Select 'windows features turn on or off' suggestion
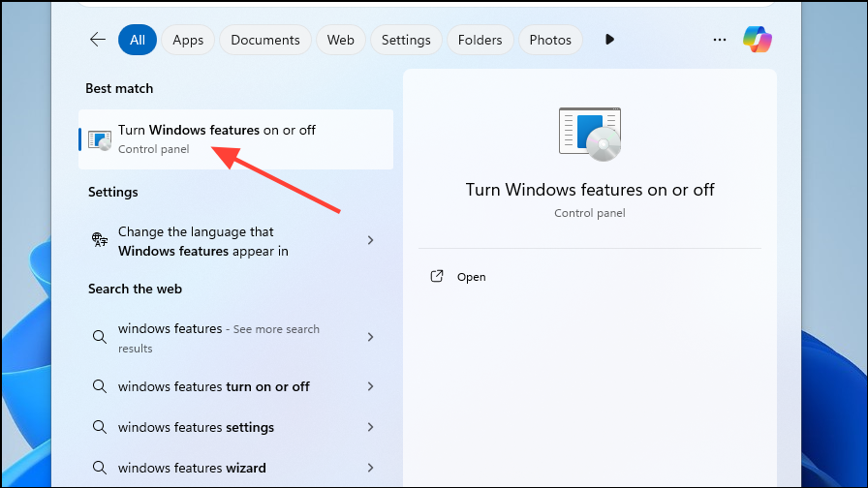The image size is (868, 488). click(235, 386)
